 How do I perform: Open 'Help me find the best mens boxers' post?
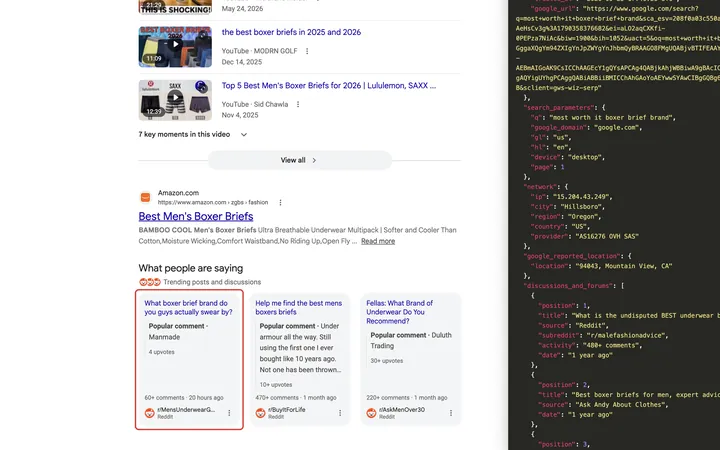298,308
